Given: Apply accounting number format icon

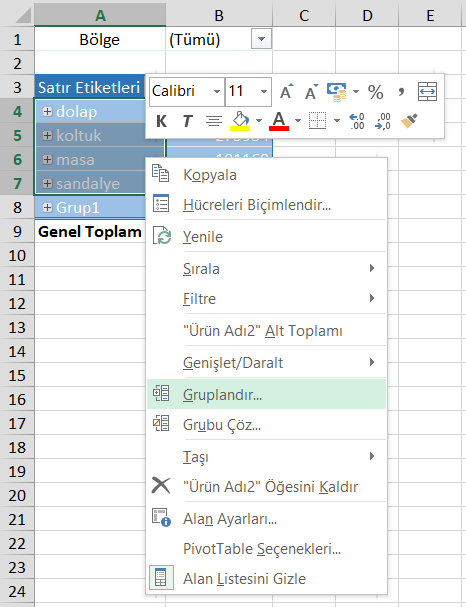Looking at the screenshot, I should click(337, 92).
